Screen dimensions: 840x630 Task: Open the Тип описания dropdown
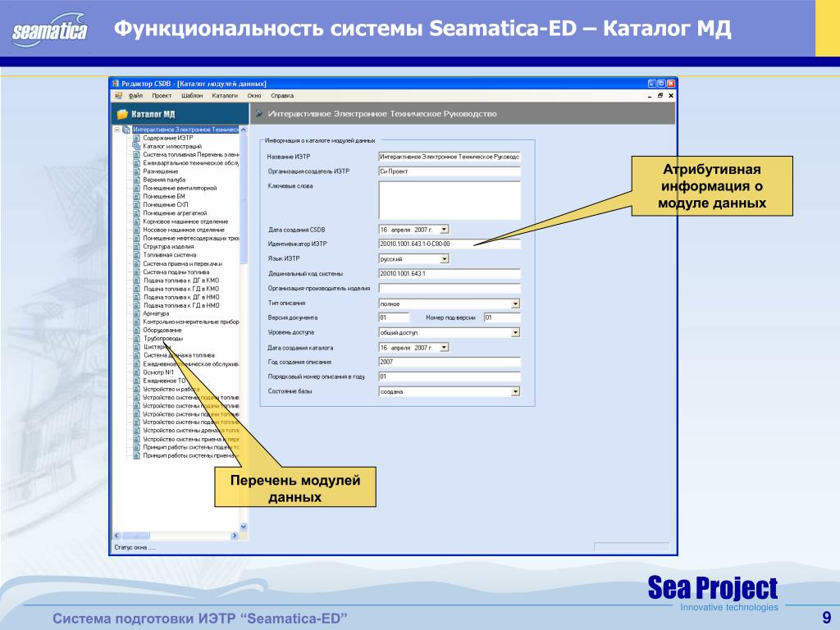click(515, 304)
